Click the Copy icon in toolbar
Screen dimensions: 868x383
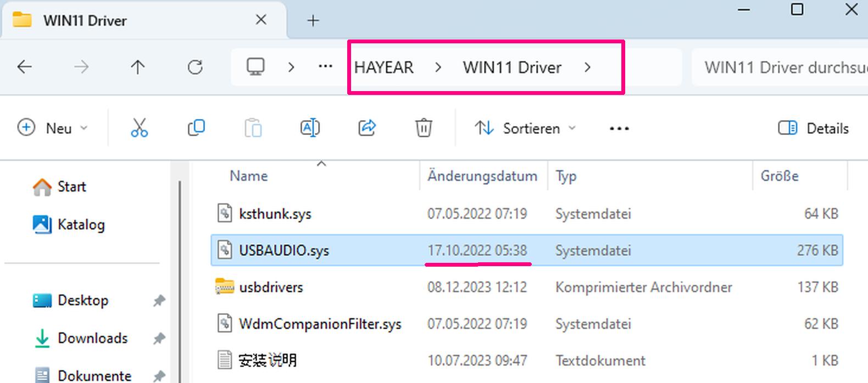[196, 128]
